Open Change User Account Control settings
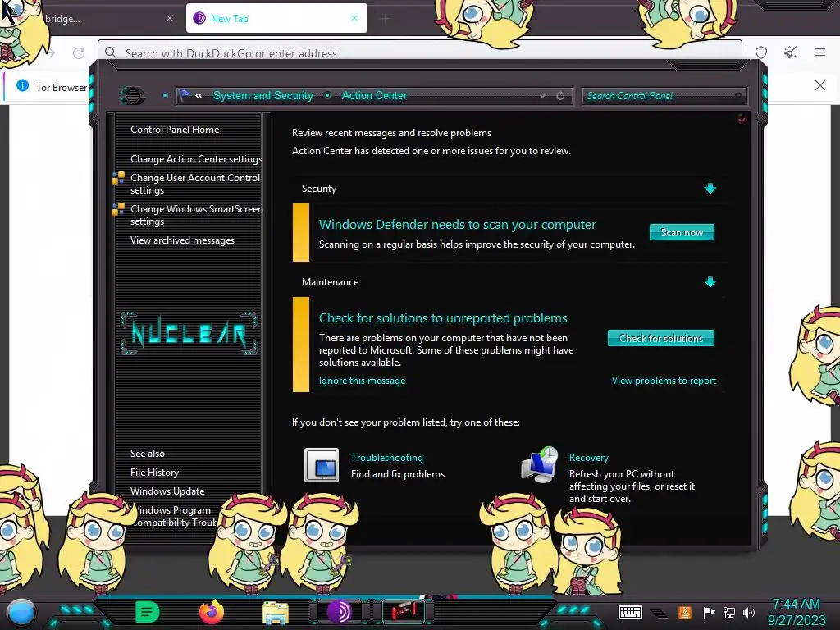 [195, 184]
